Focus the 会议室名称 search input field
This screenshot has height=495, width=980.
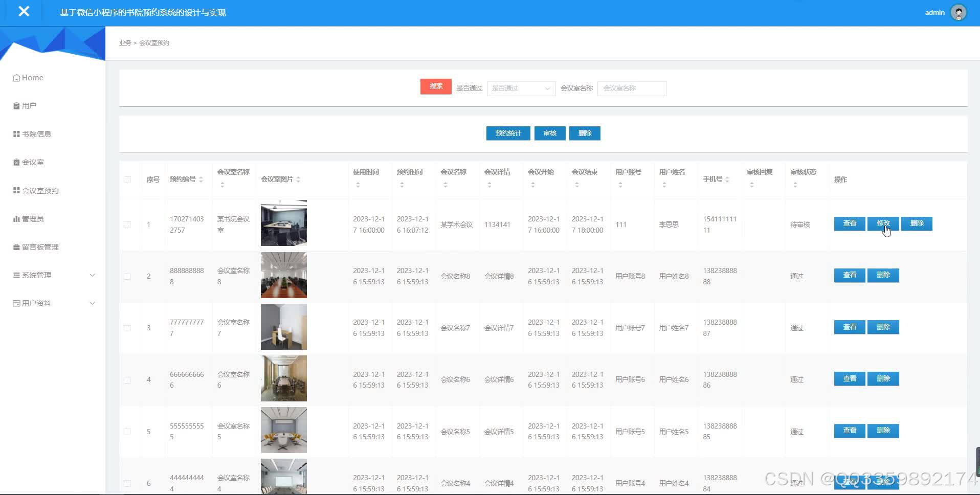632,88
